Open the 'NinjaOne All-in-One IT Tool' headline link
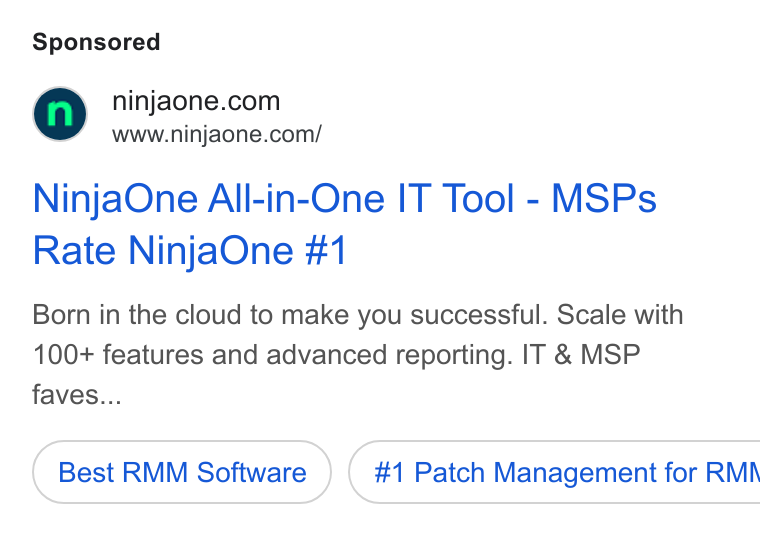The image size is (760, 536). [344, 224]
